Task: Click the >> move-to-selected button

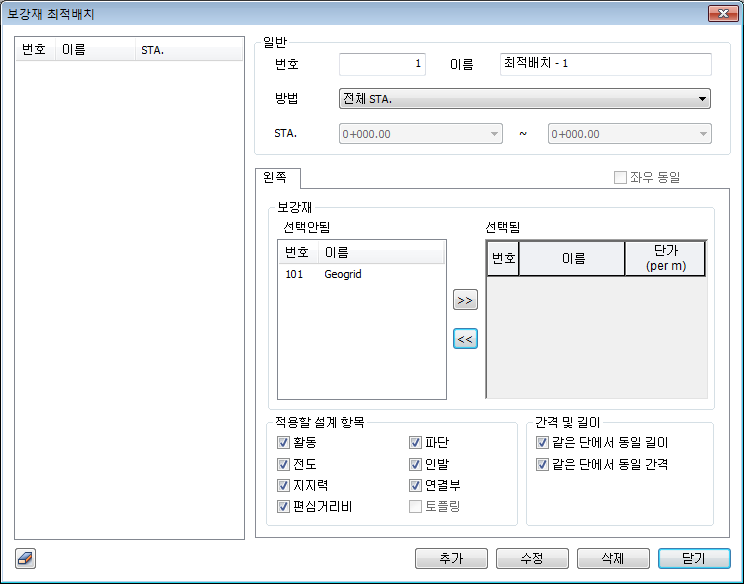Action: click(x=465, y=300)
